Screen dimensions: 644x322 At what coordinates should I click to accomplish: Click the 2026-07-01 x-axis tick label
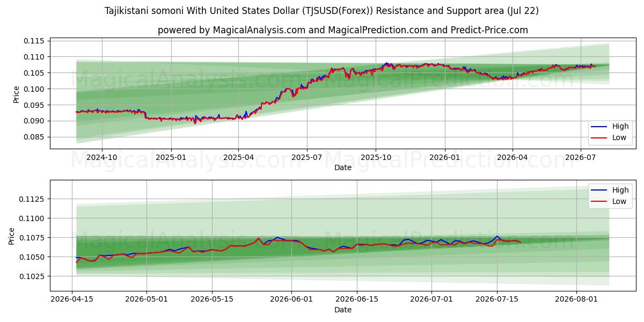[x=431, y=300]
